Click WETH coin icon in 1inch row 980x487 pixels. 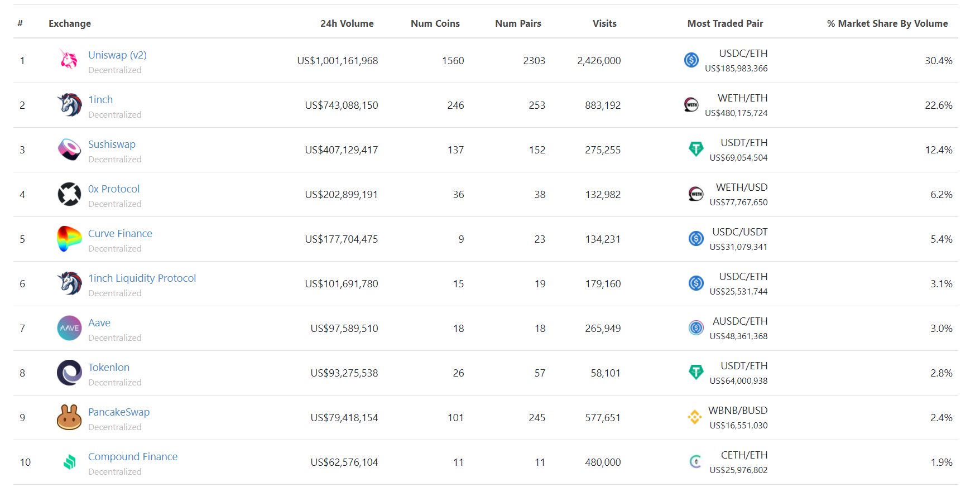pyautogui.click(x=691, y=104)
